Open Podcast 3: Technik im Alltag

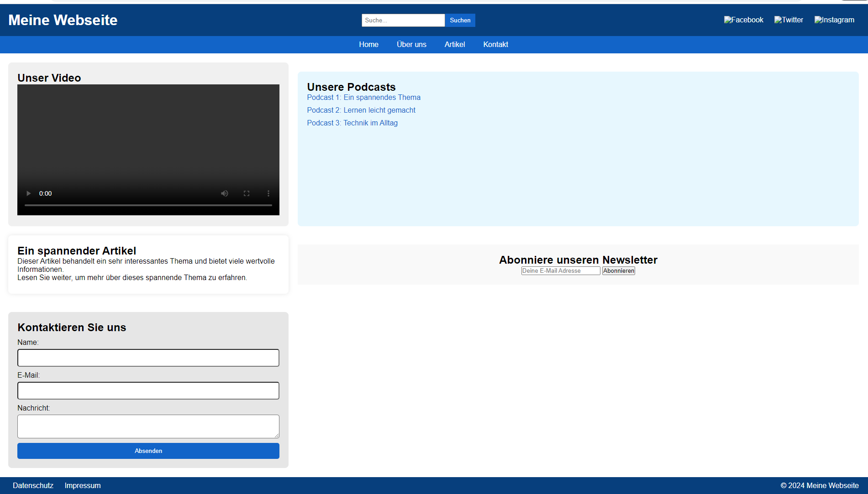click(352, 123)
